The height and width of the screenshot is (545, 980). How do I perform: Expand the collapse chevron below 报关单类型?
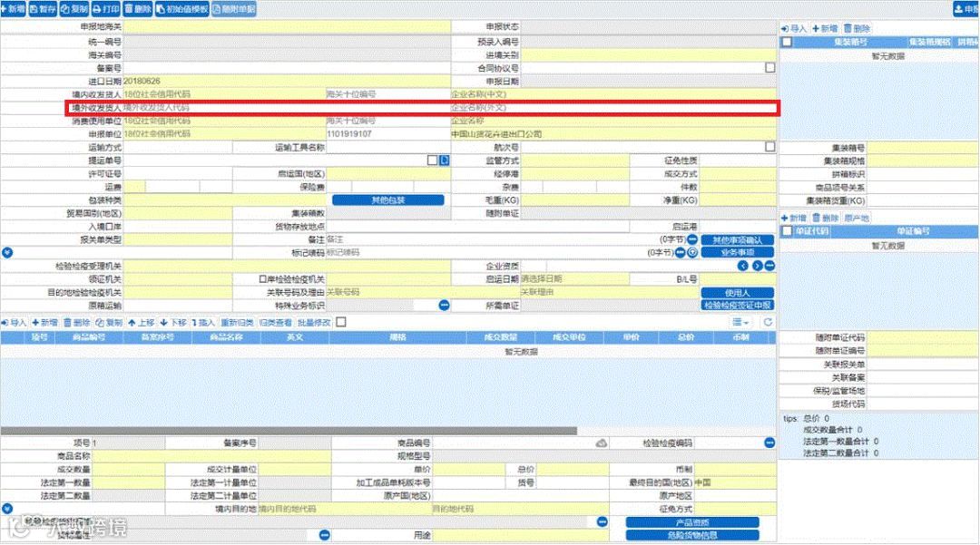pyautogui.click(x=7, y=253)
